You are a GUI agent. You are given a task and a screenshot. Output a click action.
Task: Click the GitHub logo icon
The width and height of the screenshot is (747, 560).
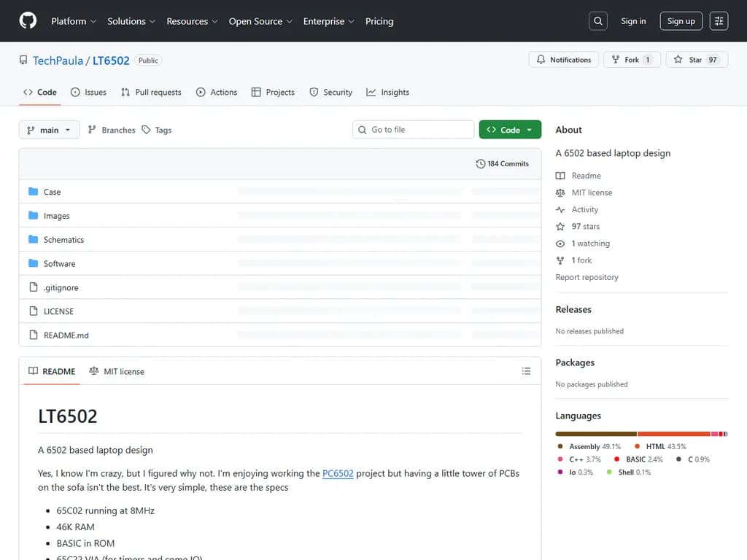click(28, 21)
